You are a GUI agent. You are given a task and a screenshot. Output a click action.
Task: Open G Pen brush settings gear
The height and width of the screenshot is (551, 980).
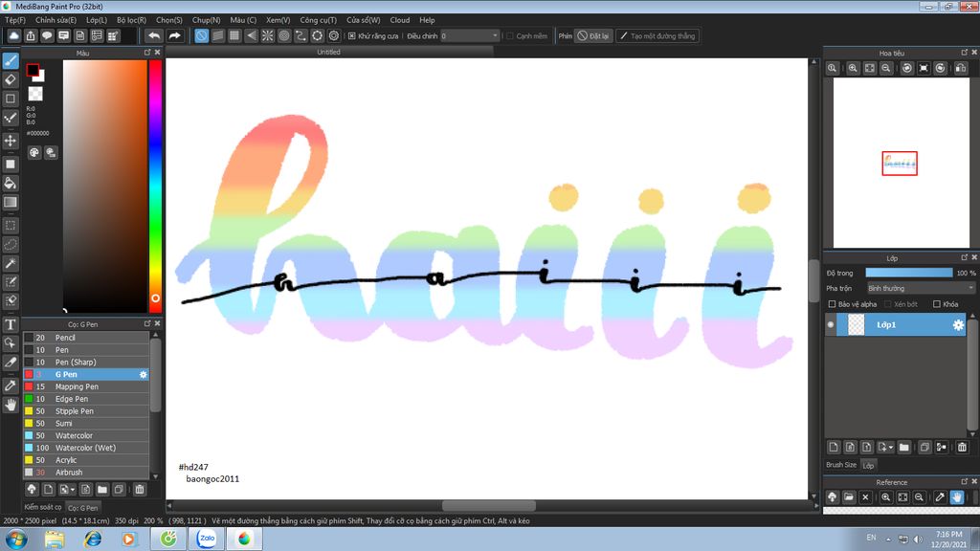(144, 374)
